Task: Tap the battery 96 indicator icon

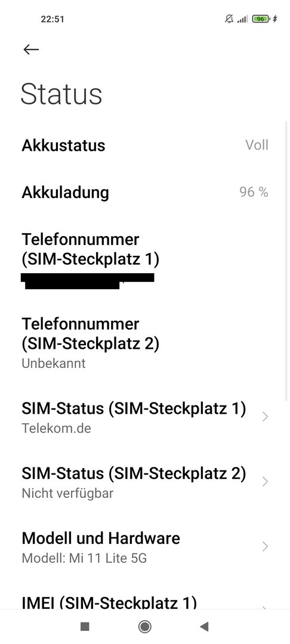Action: [261, 19]
